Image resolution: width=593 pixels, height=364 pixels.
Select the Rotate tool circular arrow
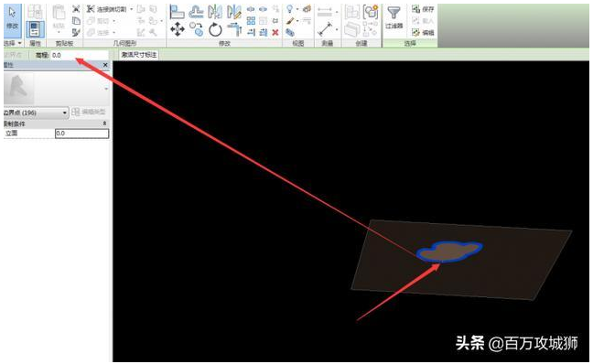coord(215,29)
